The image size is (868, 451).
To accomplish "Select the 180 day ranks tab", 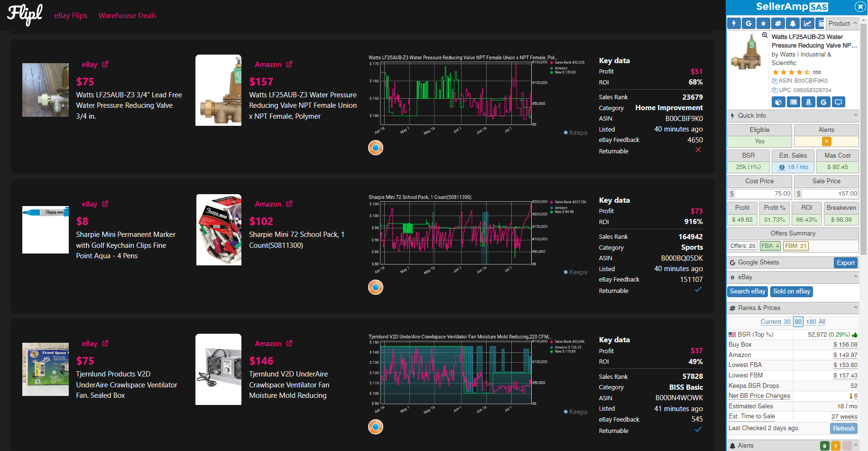I will [811, 321].
